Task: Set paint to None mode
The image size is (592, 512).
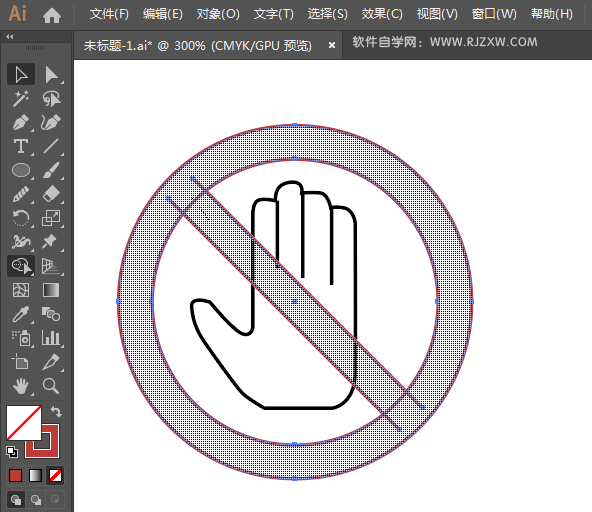Action: coord(56,475)
